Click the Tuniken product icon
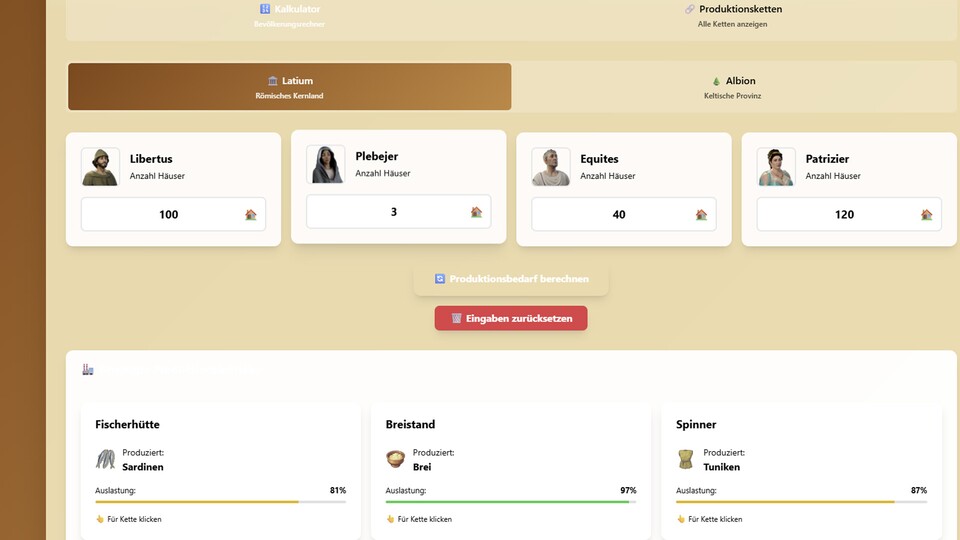960x540 pixels. point(686,459)
